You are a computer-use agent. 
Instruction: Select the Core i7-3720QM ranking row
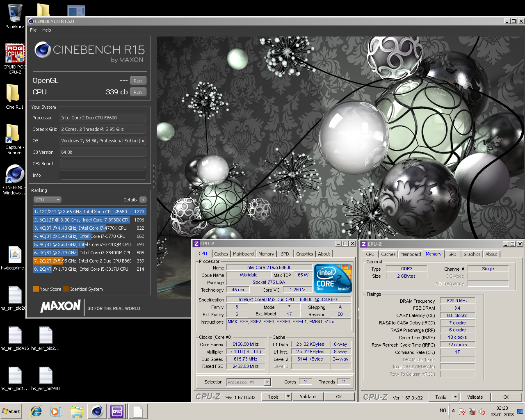(89, 244)
